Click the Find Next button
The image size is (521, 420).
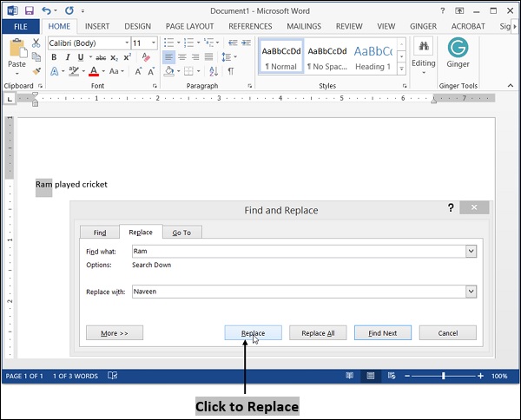pyautogui.click(x=382, y=333)
